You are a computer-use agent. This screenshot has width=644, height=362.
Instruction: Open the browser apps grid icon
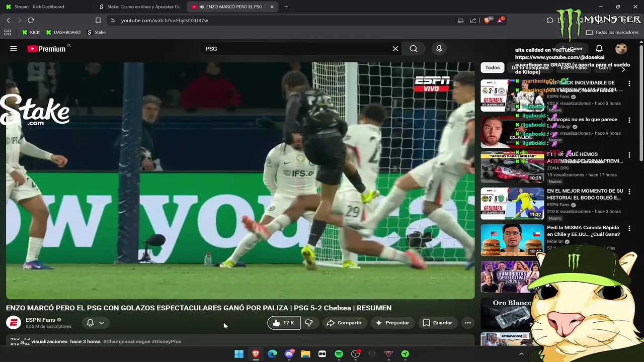8,32
